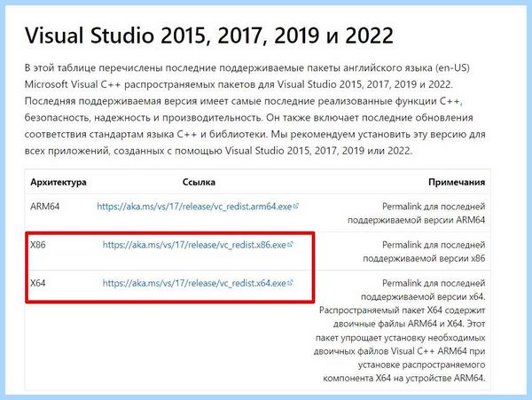This screenshot has height=400, width=532.
Task: Click the paragraph starting 'В этой таблице перечислены'
Action: pos(255,109)
